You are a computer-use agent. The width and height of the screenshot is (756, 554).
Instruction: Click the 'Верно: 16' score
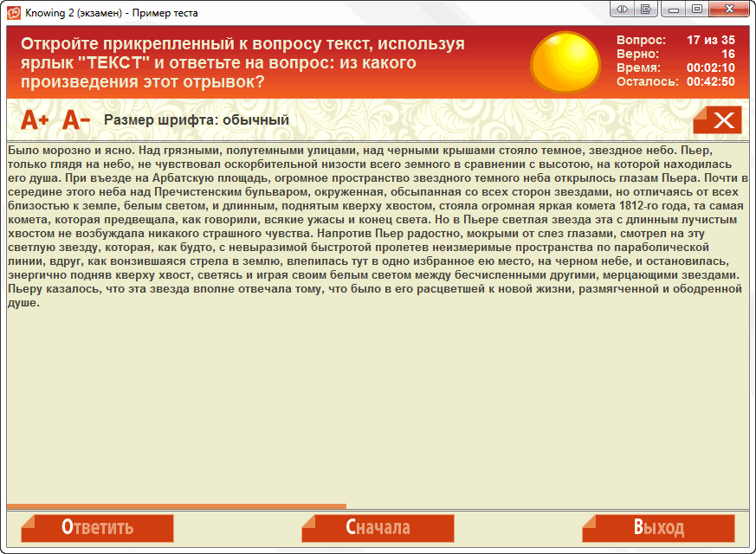[675, 54]
